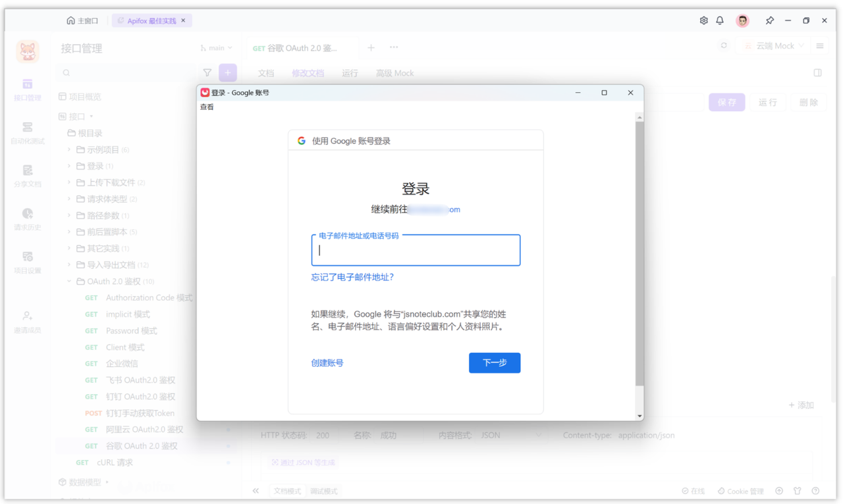Click the green plus button to add an API
843x504 pixels.
pyautogui.click(x=228, y=72)
